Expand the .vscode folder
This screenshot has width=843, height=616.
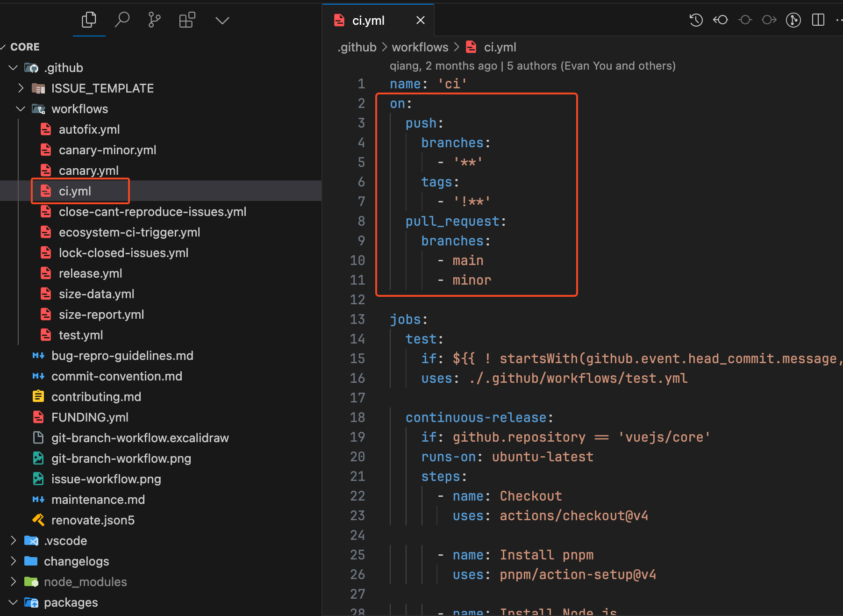14,541
